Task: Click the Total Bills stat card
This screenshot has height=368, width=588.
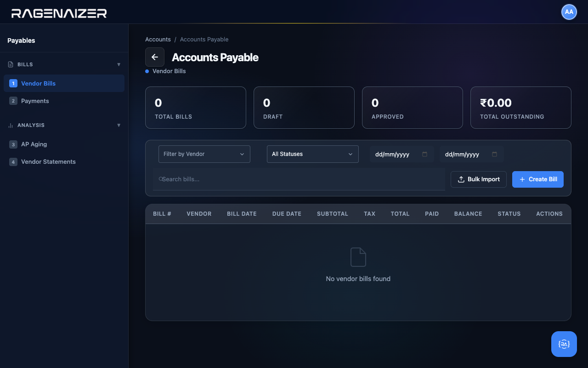Action: (x=196, y=108)
